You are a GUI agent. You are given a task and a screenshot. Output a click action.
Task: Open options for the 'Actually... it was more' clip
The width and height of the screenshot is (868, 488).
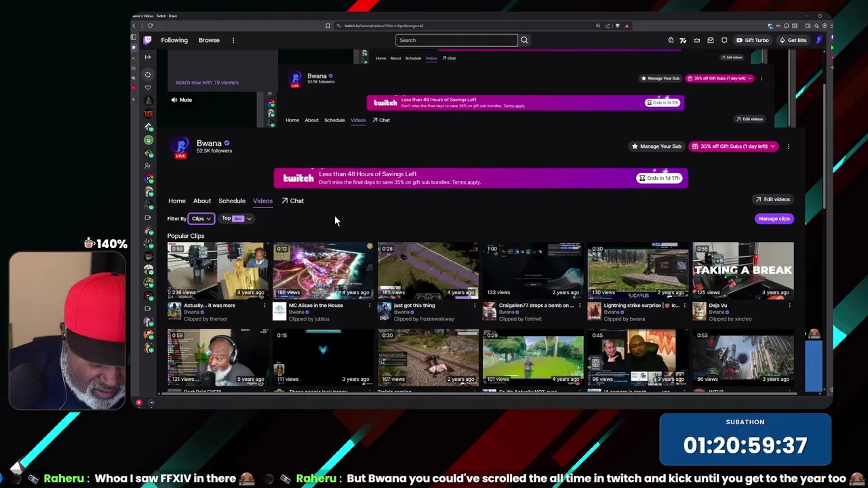pyautogui.click(x=264, y=306)
